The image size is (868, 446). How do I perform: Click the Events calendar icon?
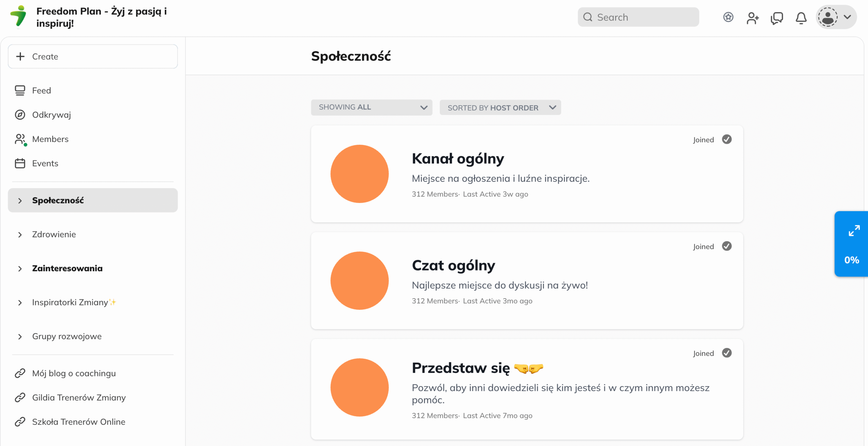click(20, 163)
